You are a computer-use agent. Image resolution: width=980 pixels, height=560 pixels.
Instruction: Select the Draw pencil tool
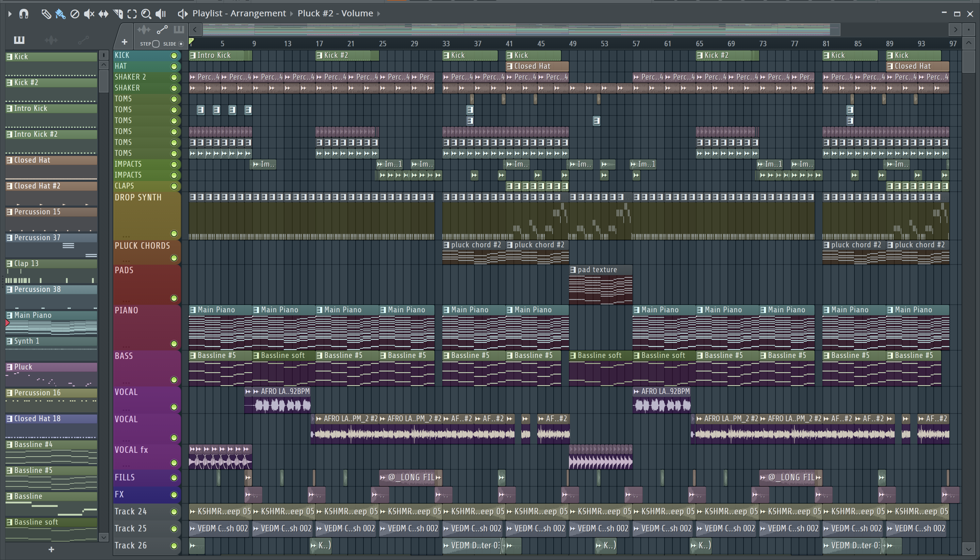tap(46, 14)
